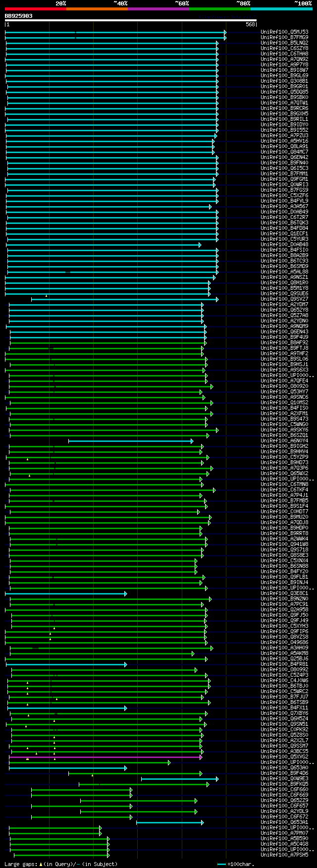Select the UniRef100_O49686 label
Screen dimensions: 317x868
point(284,643)
